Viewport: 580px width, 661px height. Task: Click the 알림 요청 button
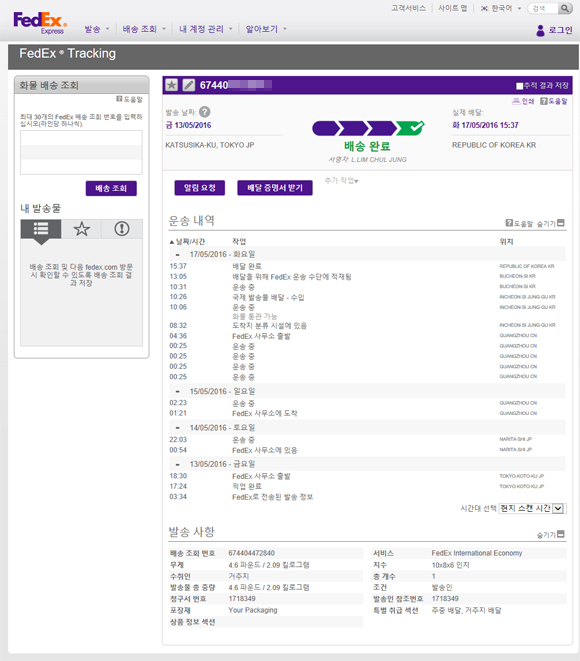(x=200, y=188)
